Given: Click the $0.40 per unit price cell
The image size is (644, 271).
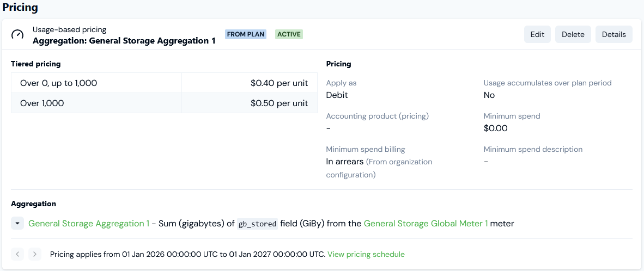Looking at the screenshot, I should coord(250,83).
